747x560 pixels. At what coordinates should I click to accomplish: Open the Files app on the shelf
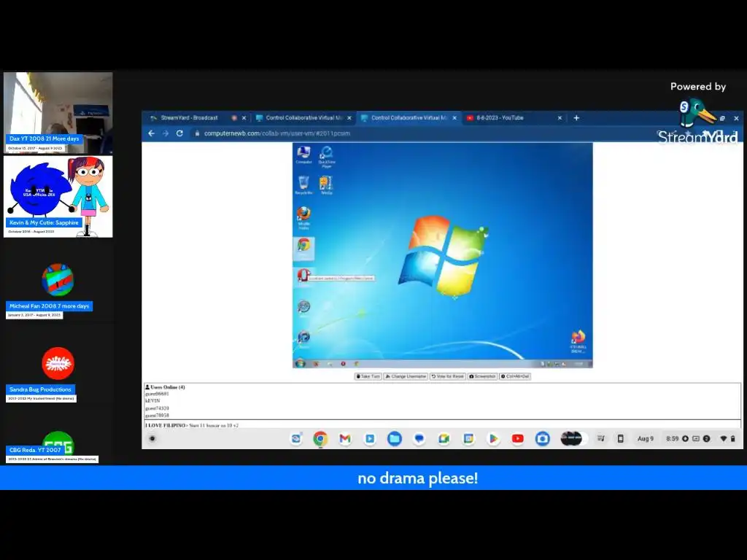395,438
